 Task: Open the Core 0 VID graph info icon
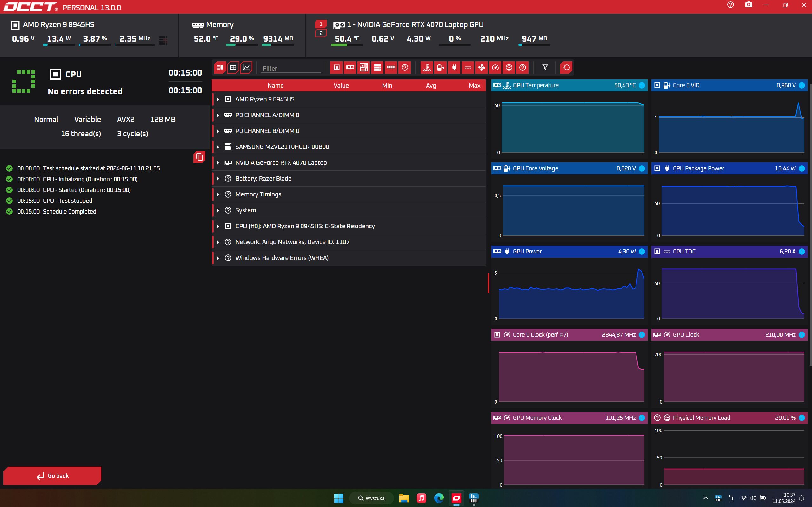[802, 85]
